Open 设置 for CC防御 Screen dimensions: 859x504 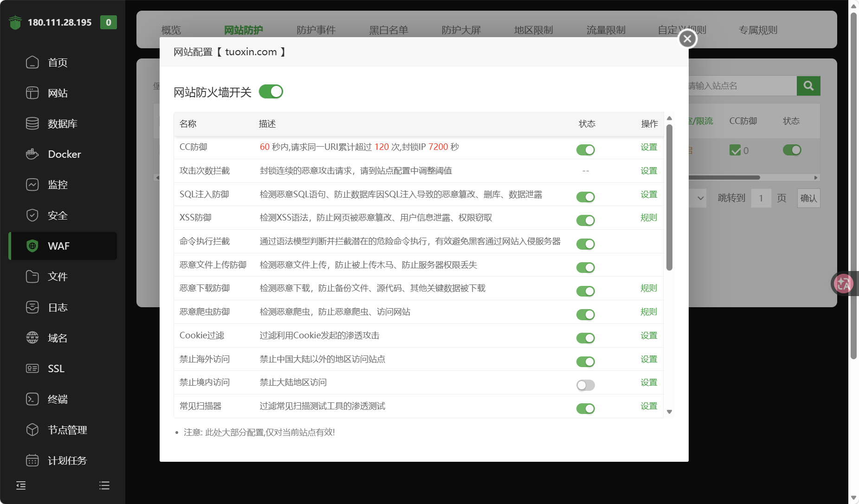point(649,147)
